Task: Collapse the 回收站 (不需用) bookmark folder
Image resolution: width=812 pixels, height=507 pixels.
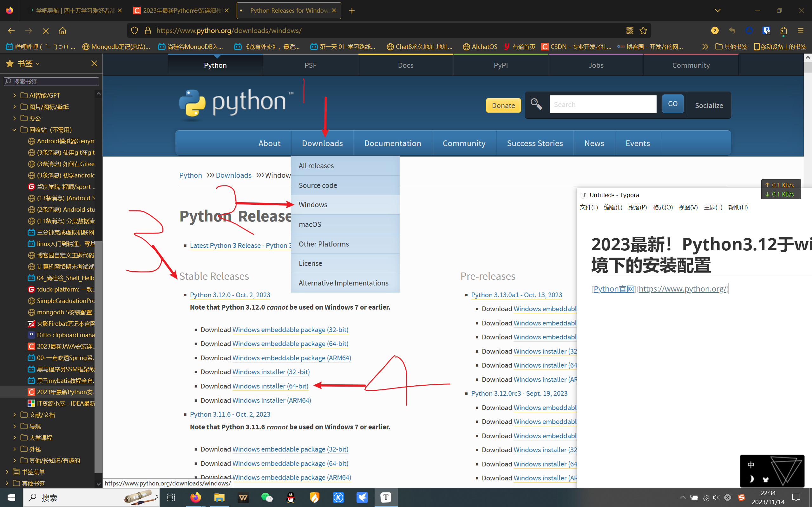Action: tap(14, 130)
